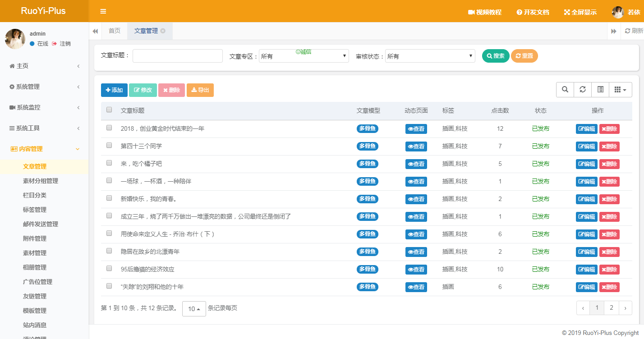Click 多骨鱼 badge in 成立三年 row
This screenshot has width=644, height=339.
pos(368,216)
